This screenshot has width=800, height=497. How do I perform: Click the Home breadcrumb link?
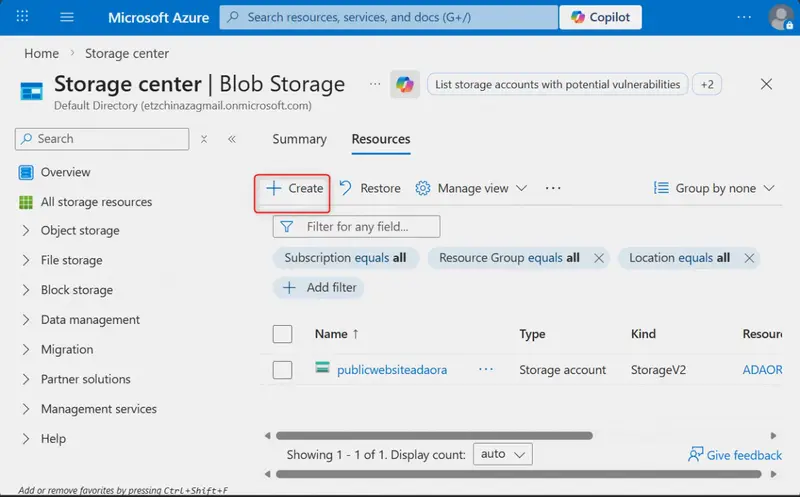(41, 54)
